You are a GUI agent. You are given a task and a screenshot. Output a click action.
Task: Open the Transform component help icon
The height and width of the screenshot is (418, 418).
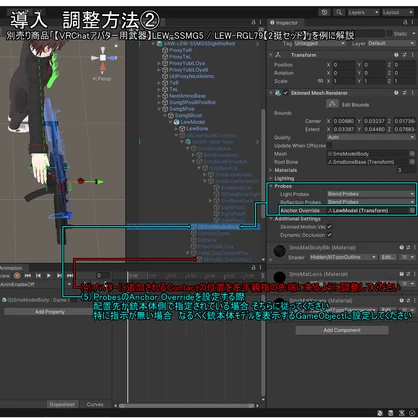tap(396, 55)
